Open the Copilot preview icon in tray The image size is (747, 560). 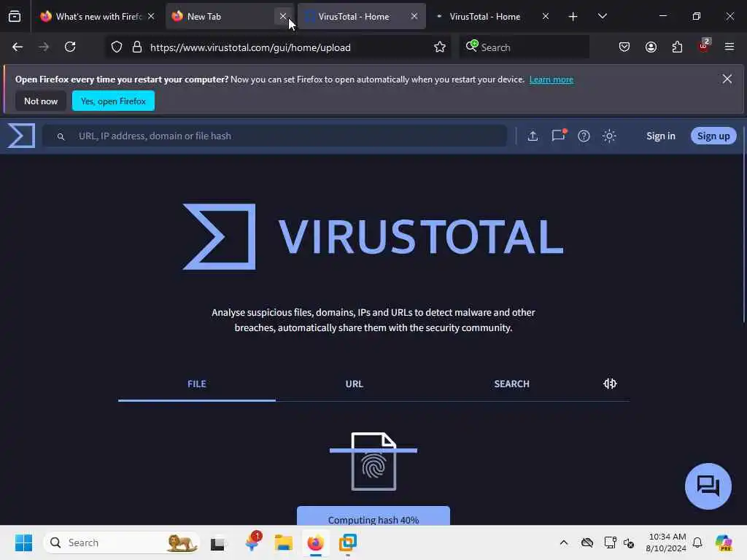click(x=724, y=542)
